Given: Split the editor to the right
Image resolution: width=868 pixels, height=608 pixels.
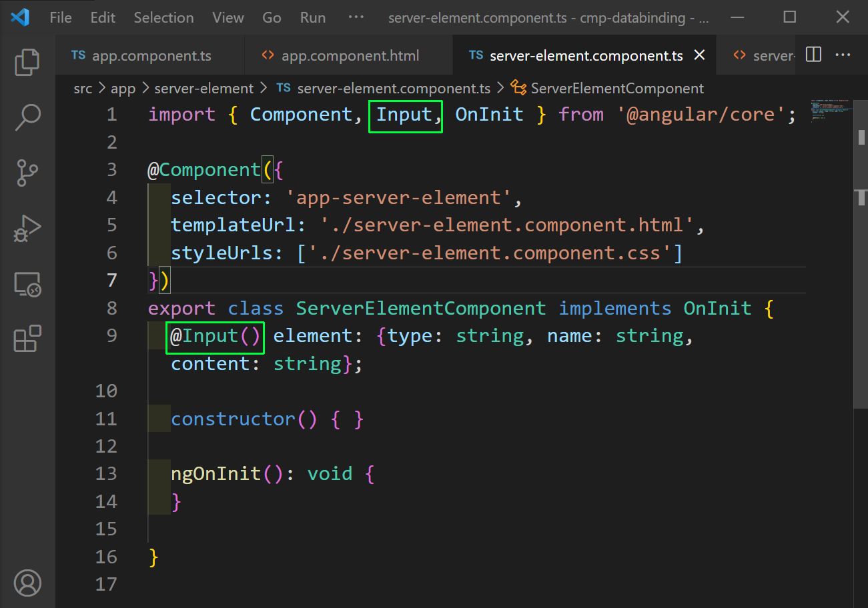Looking at the screenshot, I should (x=813, y=55).
